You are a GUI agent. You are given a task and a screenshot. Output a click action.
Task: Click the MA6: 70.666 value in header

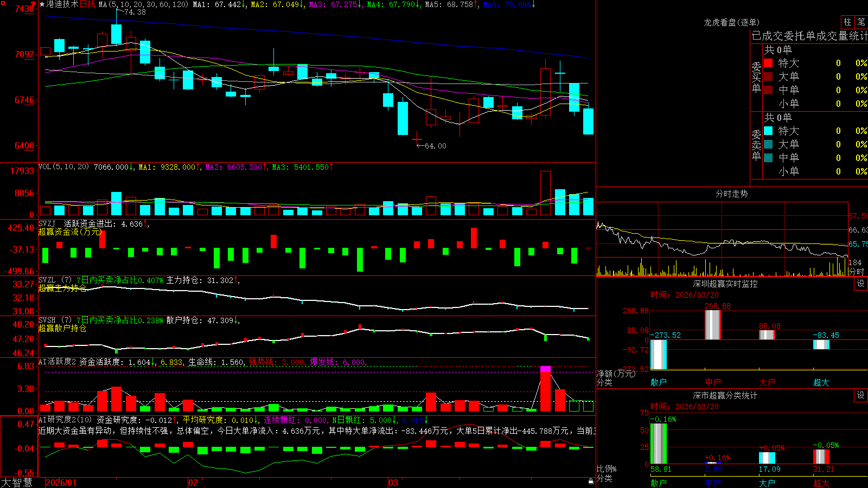point(509,4)
